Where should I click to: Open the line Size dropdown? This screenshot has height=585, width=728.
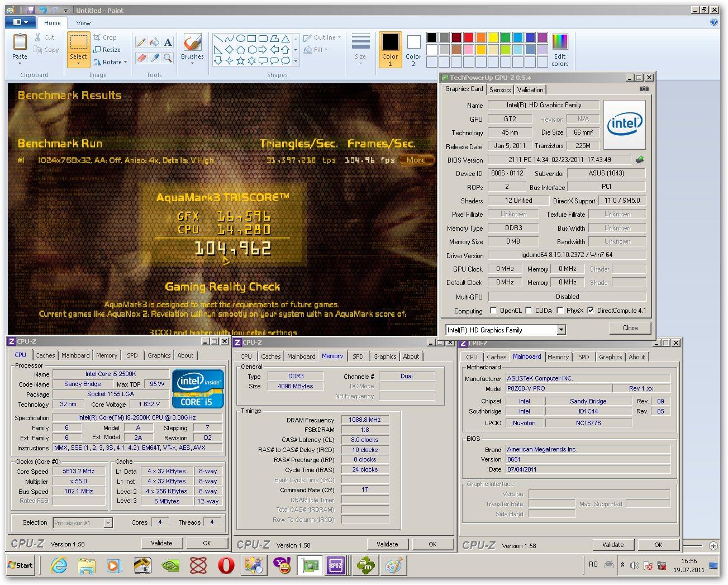pyautogui.click(x=360, y=50)
